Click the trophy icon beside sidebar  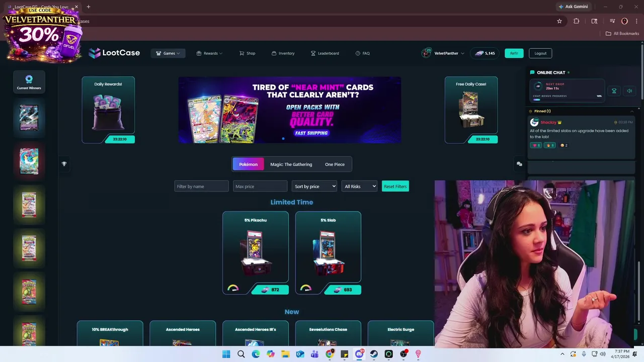click(x=64, y=164)
